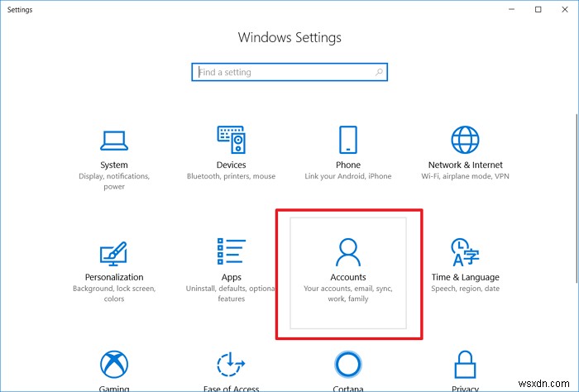Click the Ease of Access icon
579x392 pixels.
[231, 365]
